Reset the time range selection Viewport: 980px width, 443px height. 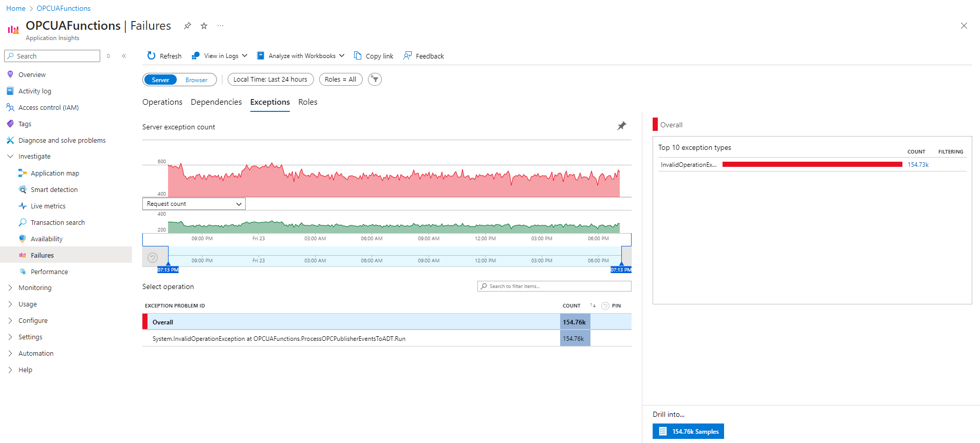153,258
